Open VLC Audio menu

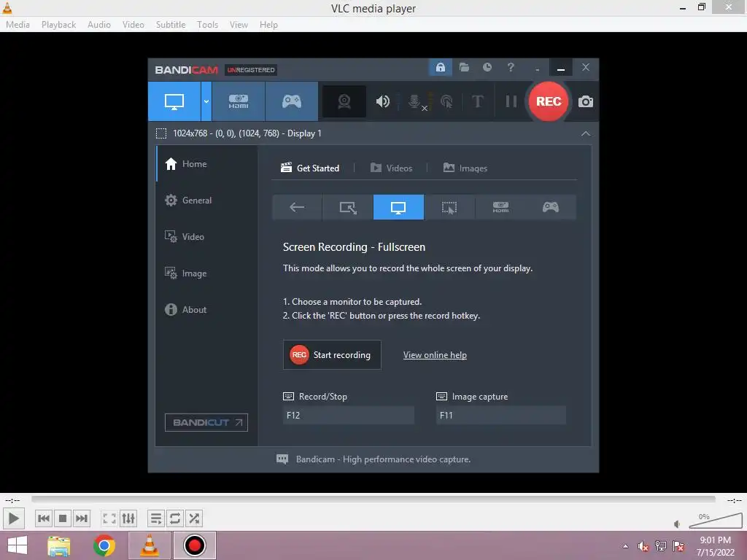(x=99, y=25)
